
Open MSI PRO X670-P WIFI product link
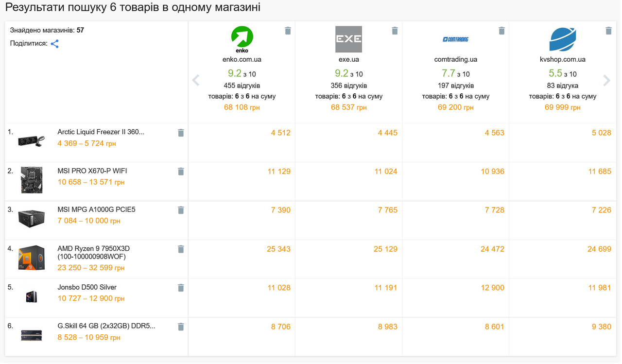pyautogui.click(x=92, y=171)
